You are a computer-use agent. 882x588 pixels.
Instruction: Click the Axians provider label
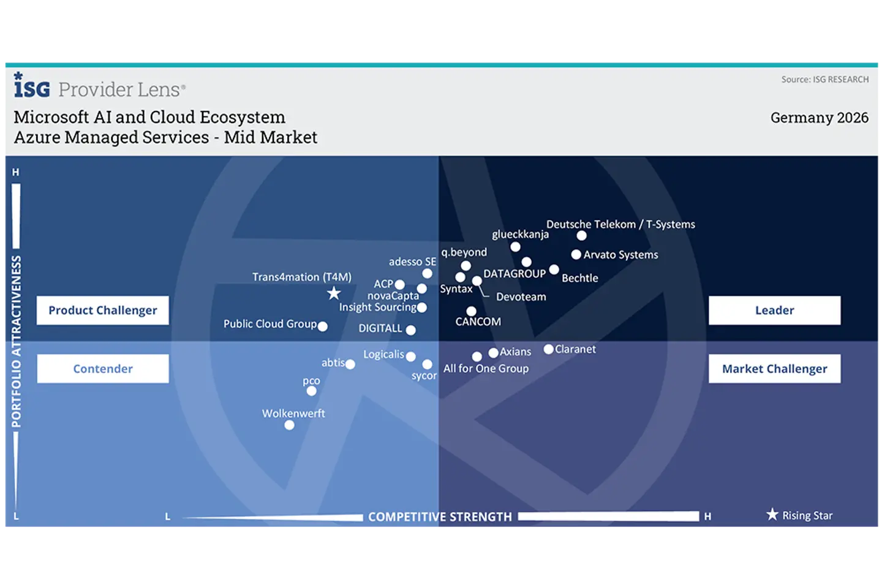516,352
